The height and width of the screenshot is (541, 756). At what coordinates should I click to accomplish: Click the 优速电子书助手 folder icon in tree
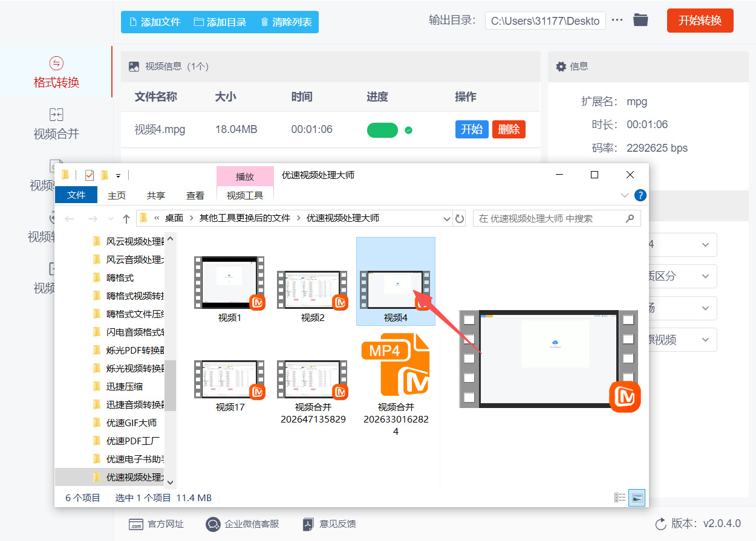(97, 459)
